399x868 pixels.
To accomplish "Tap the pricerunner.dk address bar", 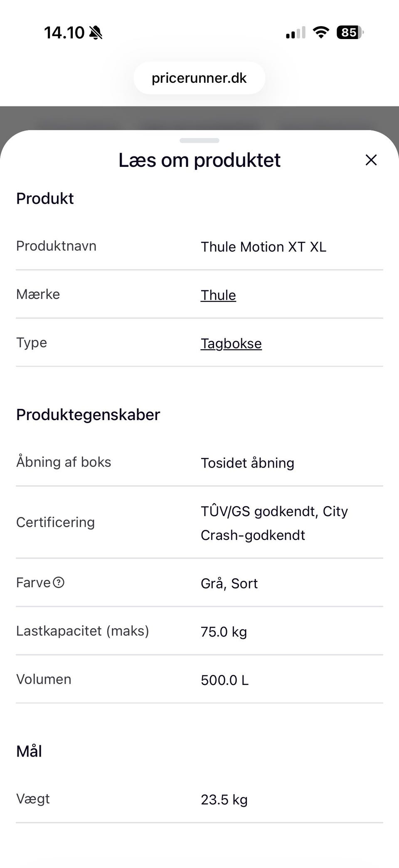I will click(x=199, y=78).
